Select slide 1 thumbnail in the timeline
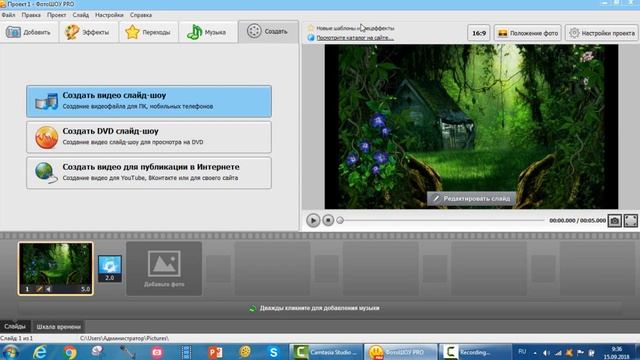The image size is (640, 360). [x=56, y=268]
